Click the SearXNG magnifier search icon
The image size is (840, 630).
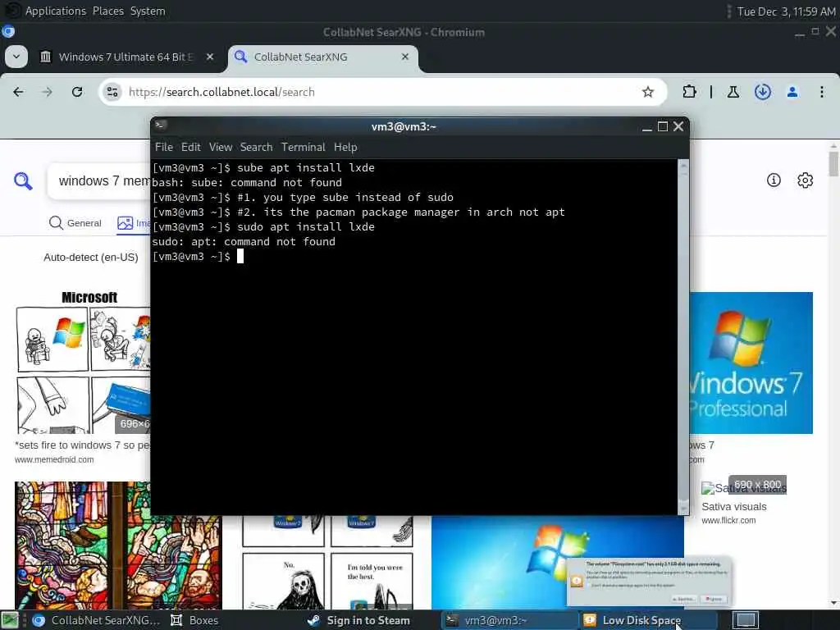click(x=23, y=181)
